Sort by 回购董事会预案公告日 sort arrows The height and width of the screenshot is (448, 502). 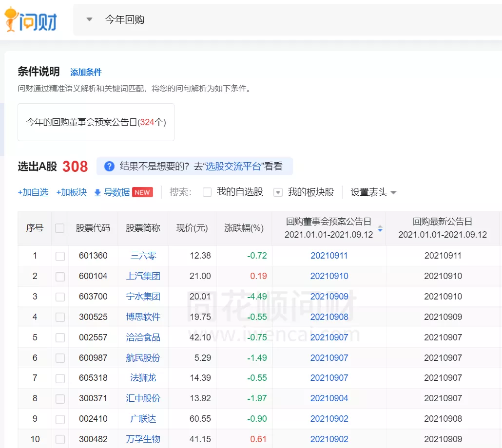380,228
